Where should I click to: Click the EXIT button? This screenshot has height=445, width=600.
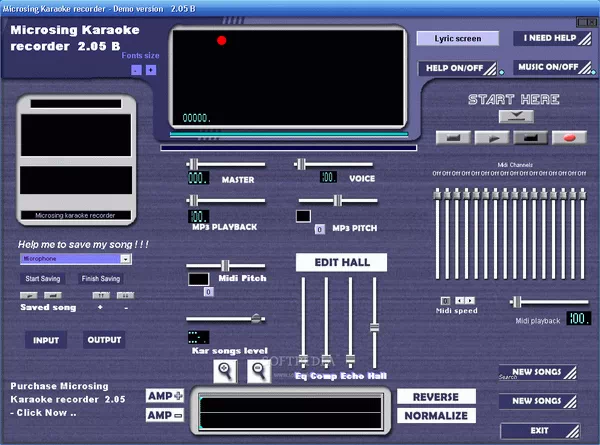540,431
